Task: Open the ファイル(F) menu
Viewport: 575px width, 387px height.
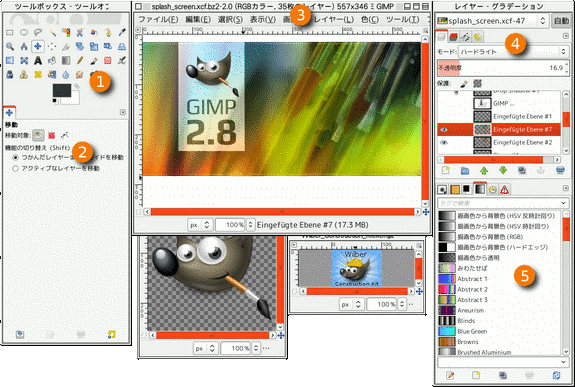Action: click(158, 19)
